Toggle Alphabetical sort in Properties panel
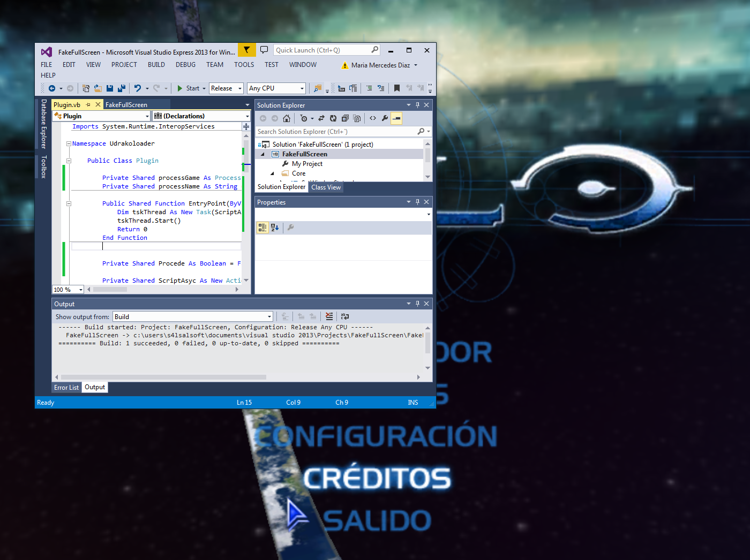 [x=275, y=228]
